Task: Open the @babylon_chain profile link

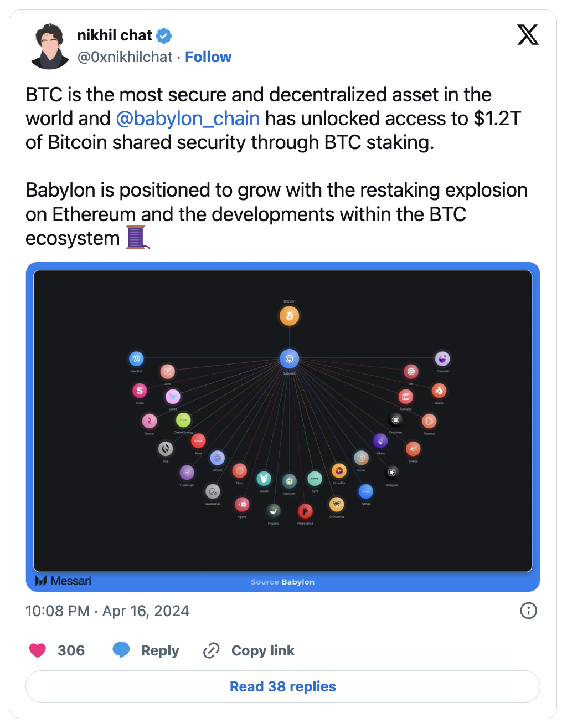Action: (188, 118)
